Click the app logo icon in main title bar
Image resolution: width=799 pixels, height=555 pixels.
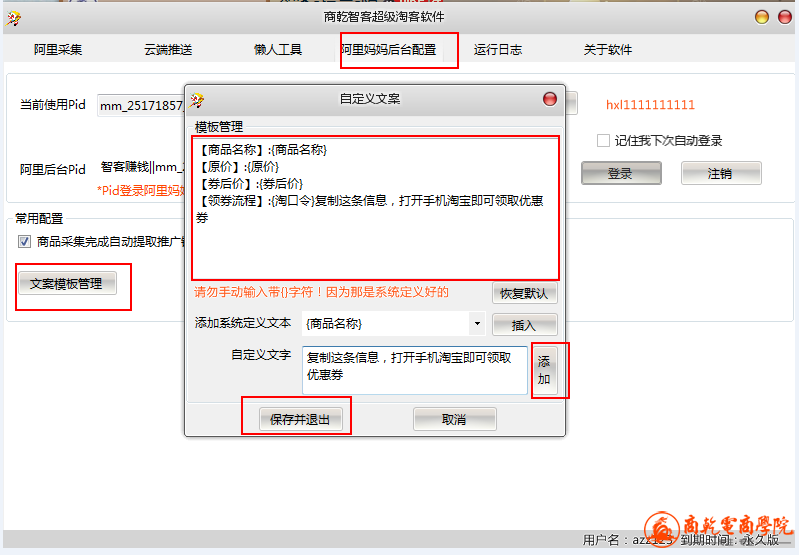point(14,19)
